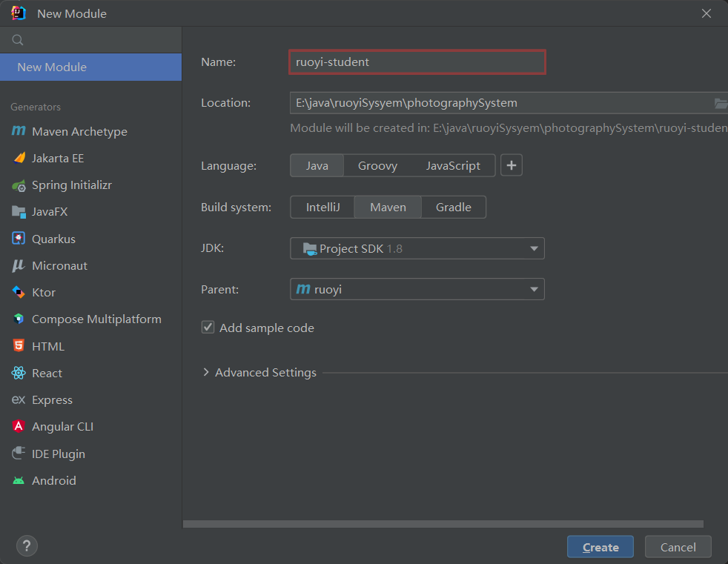Screen dimensions: 728x564
Task: Open the JDK Project SDK dropdown
Action: point(417,248)
